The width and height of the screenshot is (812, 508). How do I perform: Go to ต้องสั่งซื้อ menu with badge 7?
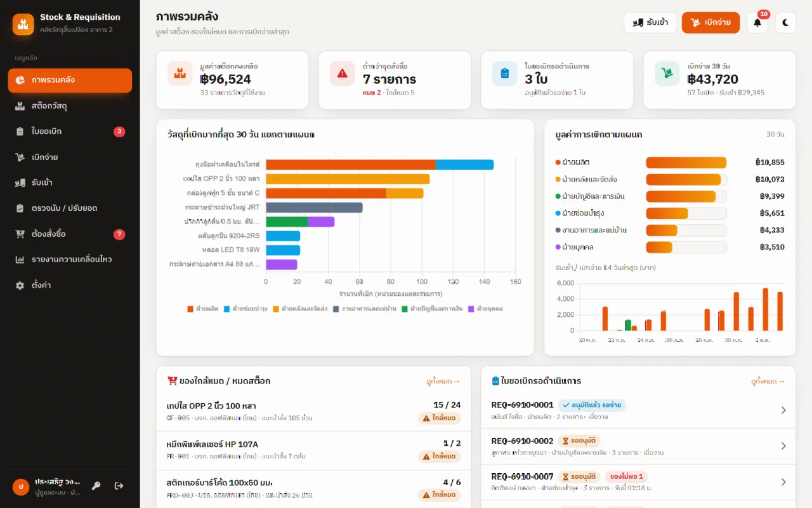coord(70,234)
